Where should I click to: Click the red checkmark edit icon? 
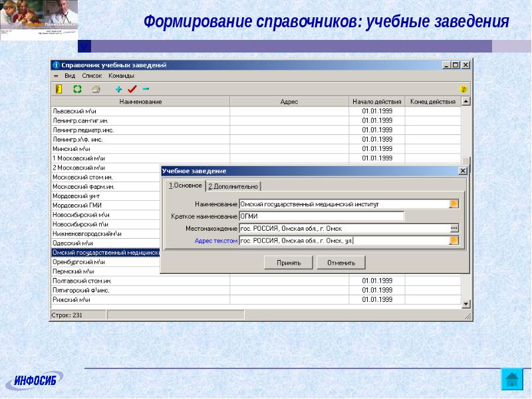pyautogui.click(x=132, y=88)
